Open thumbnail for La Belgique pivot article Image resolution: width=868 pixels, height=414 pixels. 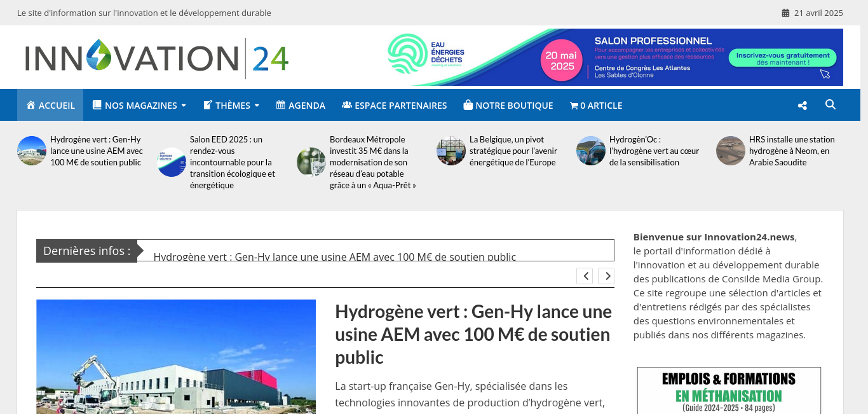451,151
